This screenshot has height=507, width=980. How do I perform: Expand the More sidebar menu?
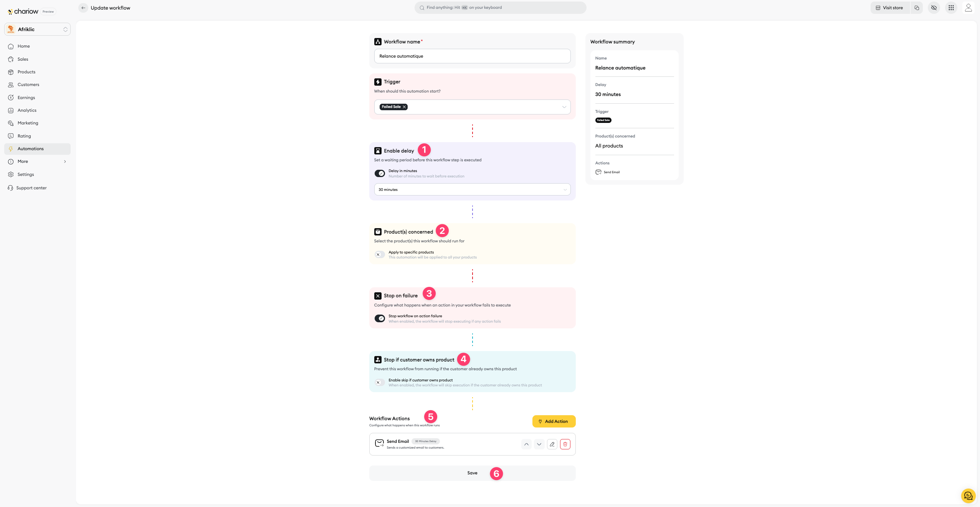click(37, 161)
